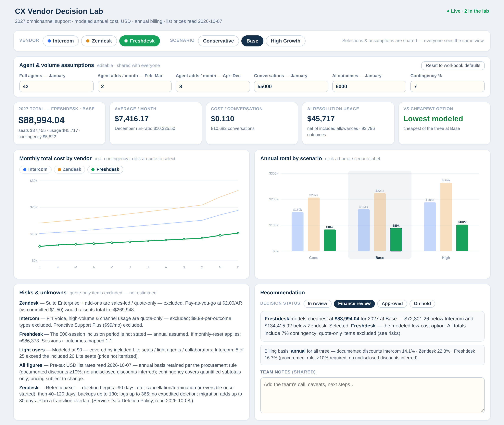This screenshot has height=425, width=504.
Task: Set decision status to In review
Action: pyautogui.click(x=317, y=304)
